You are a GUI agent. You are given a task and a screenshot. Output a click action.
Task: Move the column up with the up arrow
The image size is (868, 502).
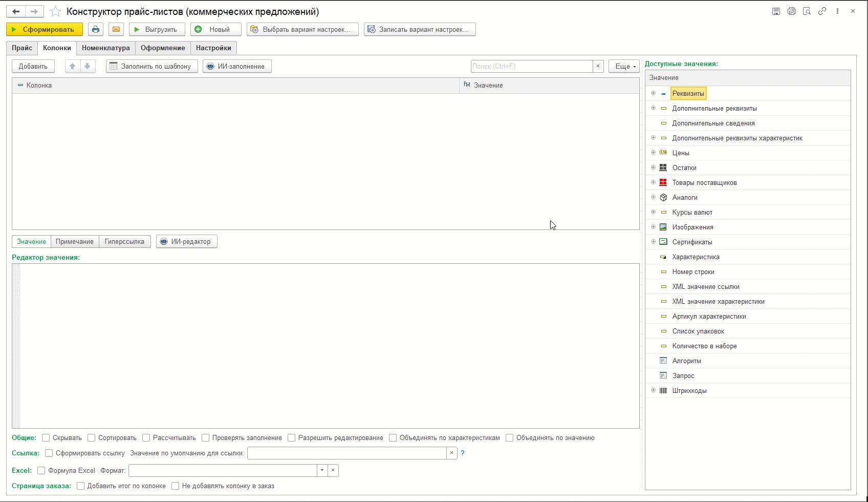pyautogui.click(x=73, y=66)
